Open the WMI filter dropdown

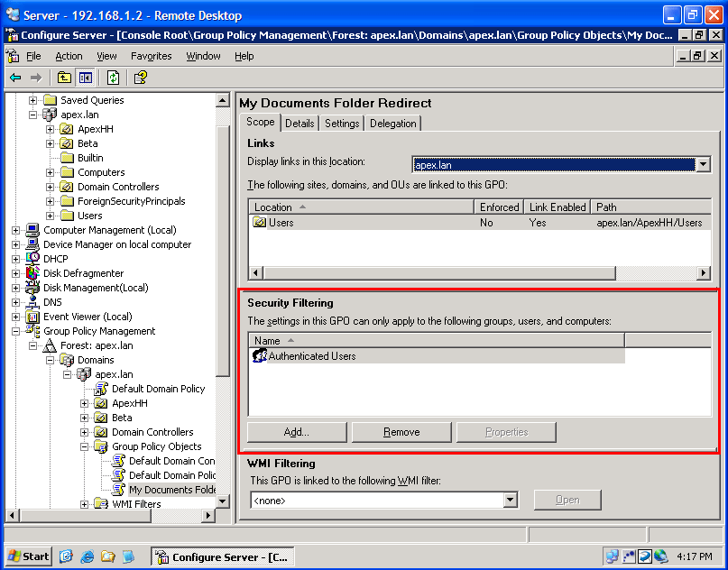pos(511,500)
